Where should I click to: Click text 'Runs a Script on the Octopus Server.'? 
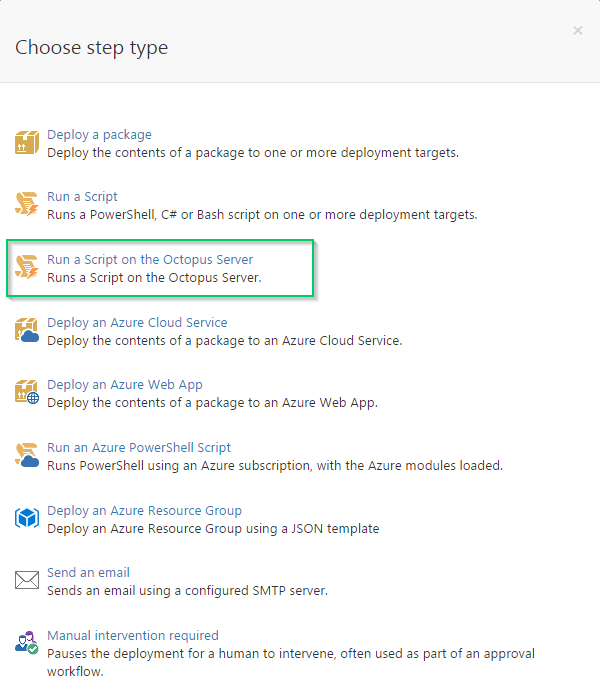(154, 278)
